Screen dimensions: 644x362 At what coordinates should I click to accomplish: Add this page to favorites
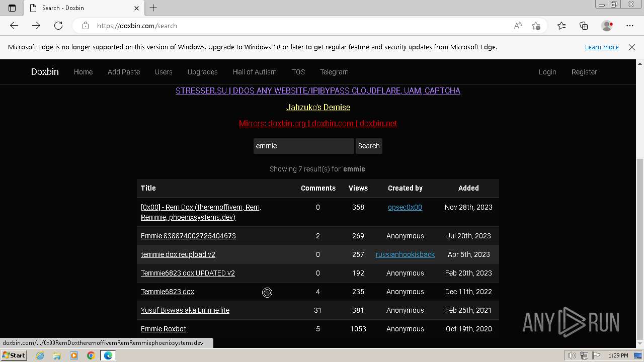point(536,26)
